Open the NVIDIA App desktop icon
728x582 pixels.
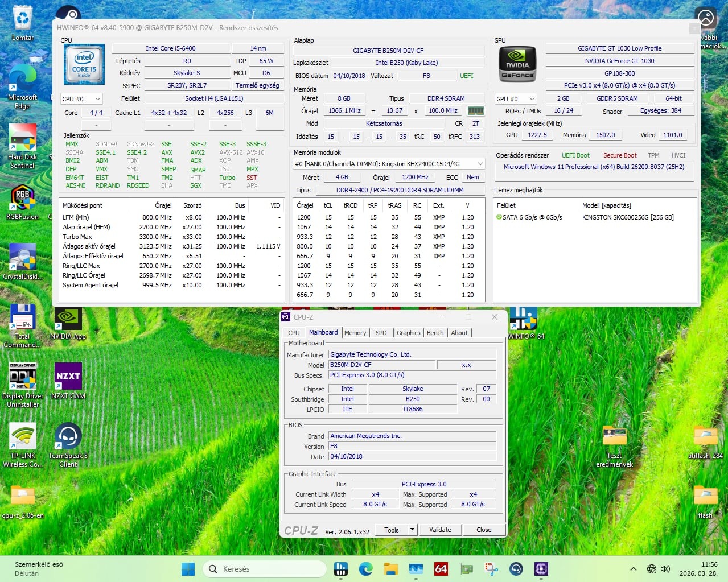68,322
